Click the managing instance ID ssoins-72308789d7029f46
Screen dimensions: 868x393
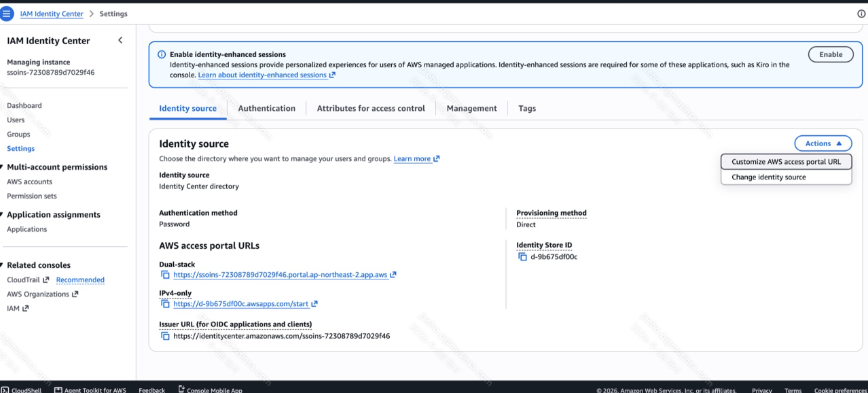point(50,72)
